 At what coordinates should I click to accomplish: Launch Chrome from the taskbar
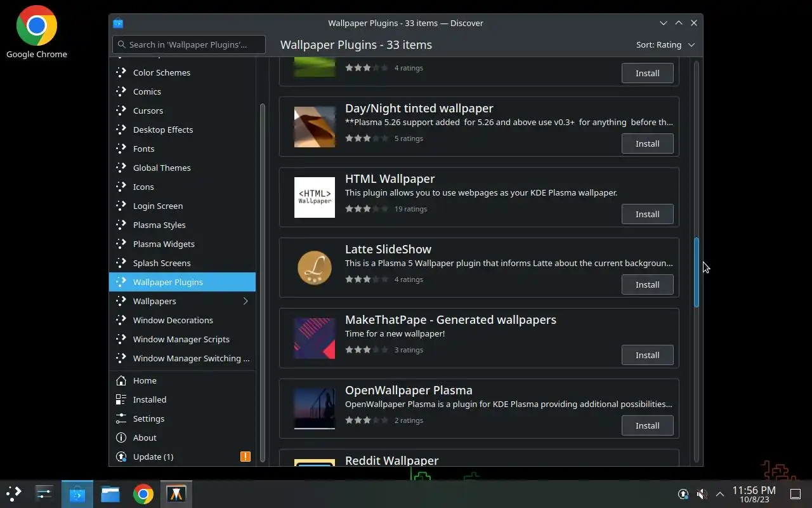pyautogui.click(x=143, y=493)
